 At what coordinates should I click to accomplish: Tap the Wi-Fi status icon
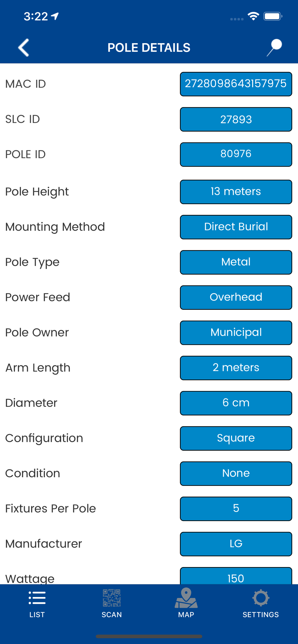point(253,16)
